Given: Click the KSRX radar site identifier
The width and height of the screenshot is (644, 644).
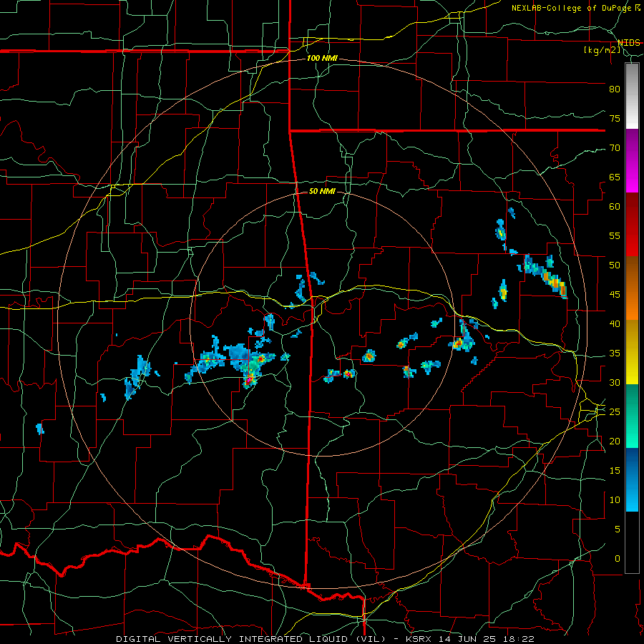Looking at the screenshot, I should (x=420, y=639).
